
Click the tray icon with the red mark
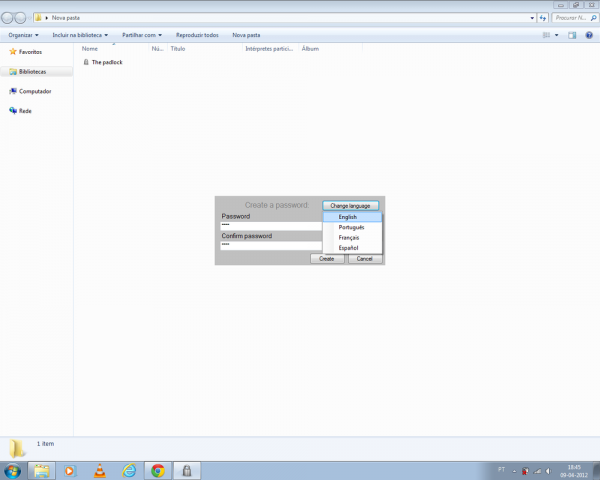525,471
